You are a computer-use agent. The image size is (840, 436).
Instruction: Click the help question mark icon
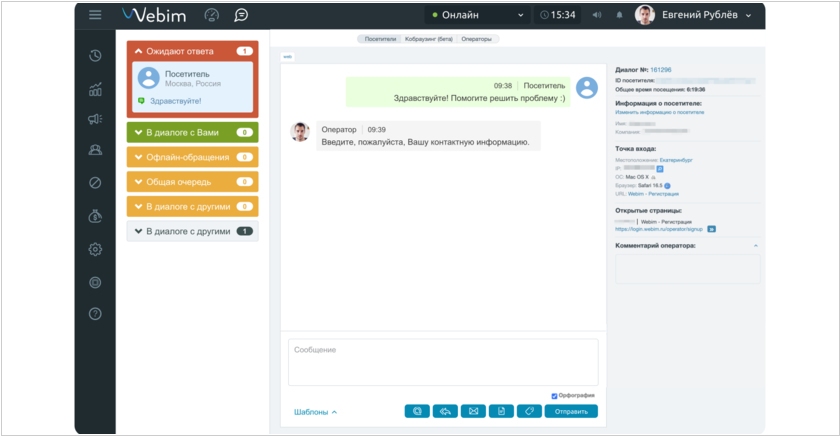[95, 314]
